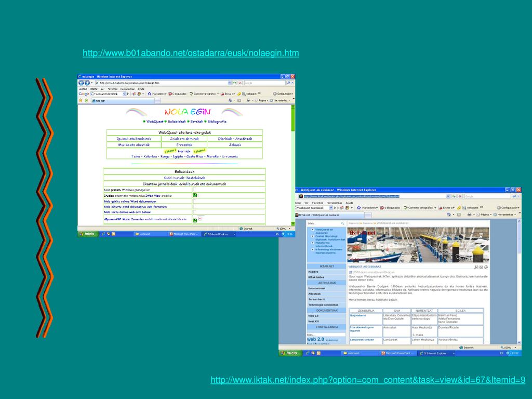Click scroll-down arrow in WebQuest-ak window
Image resolution: width=532 pixels, height=399 pixels.
pos(519,342)
